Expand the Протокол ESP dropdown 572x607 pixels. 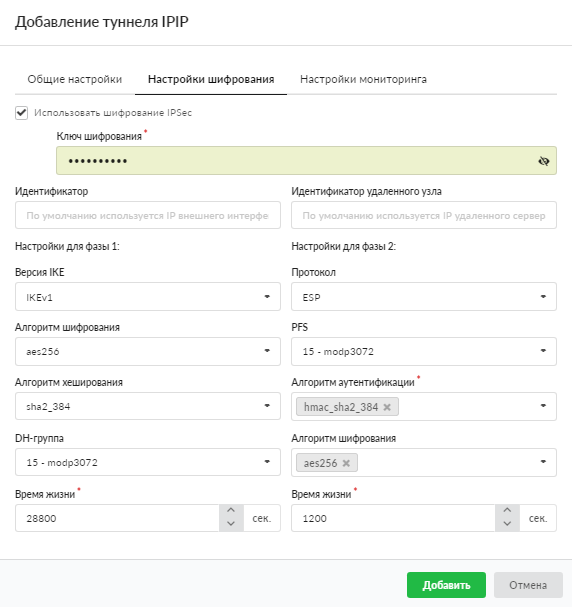click(424, 297)
